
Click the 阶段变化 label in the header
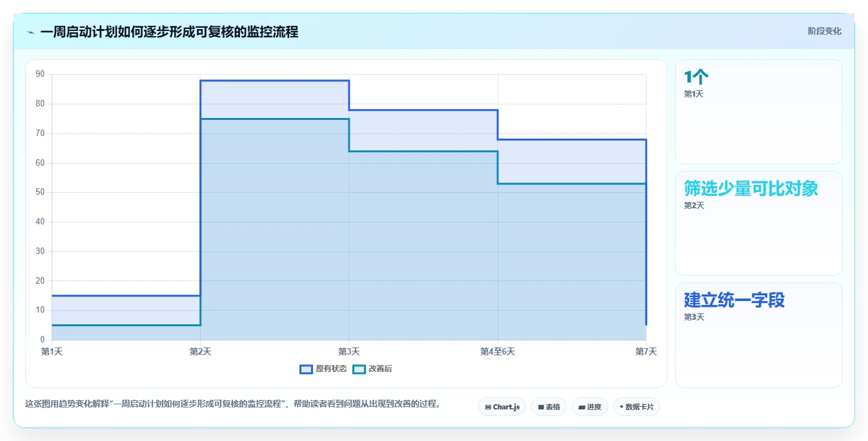[824, 31]
